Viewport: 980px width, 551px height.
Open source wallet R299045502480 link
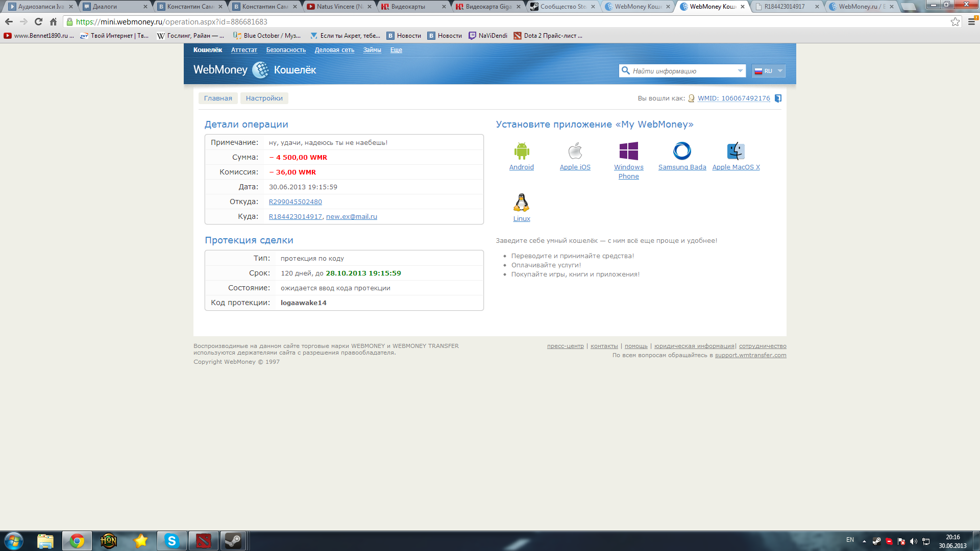[x=295, y=202]
